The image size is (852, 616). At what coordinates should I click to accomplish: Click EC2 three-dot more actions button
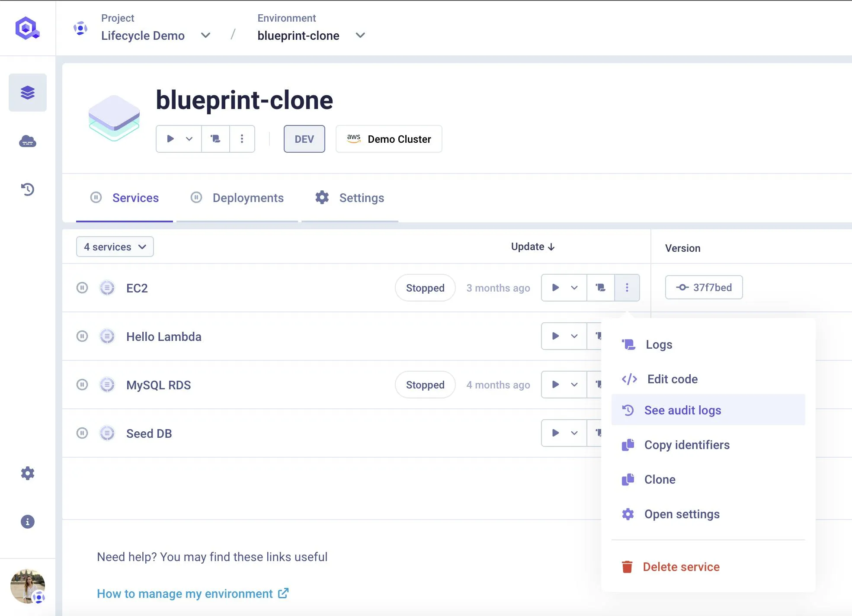pos(627,288)
